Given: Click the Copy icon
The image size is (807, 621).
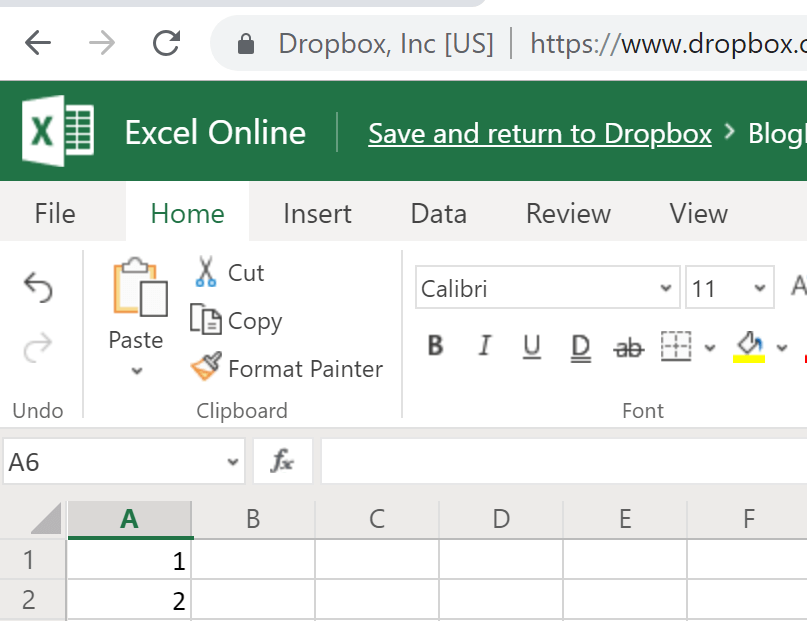Looking at the screenshot, I should click(206, 320).
